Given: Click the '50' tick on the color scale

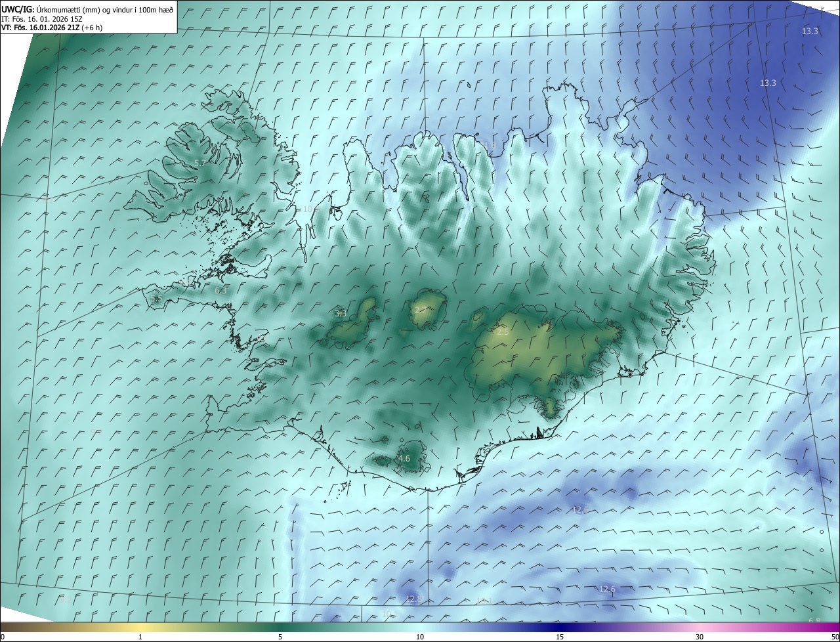Looking at the screenshot, I should click(x=835, y=637).
